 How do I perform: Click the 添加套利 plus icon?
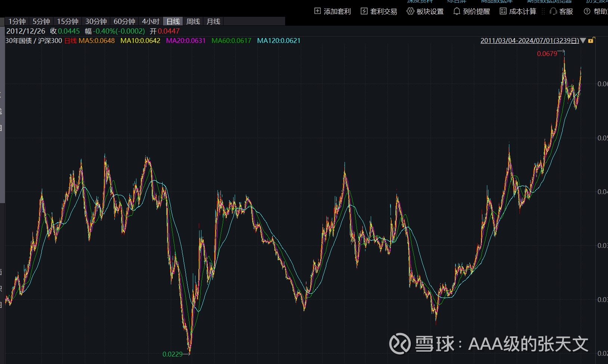click(x=317, y=11)
